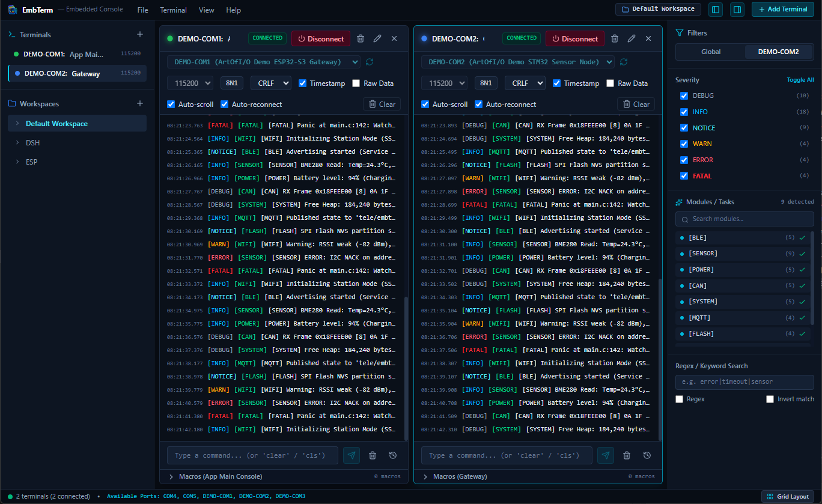The image size is (822, 504).
Task: Close DEMO-COM2 terminal panel with X
Action: [x=648, y=38]
